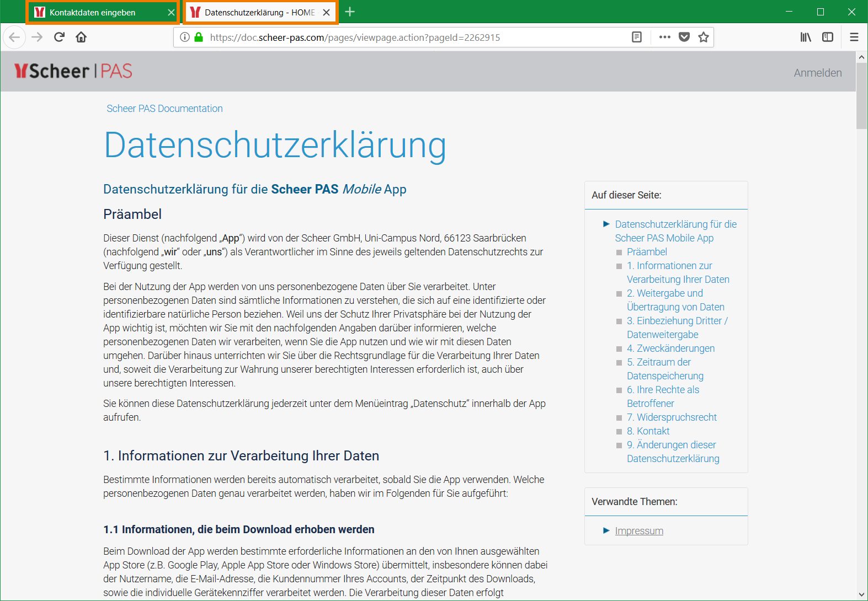The height and width of the screenshot is (601, 868).
Task: Open the browser library icon
Action: pos(806,37)
